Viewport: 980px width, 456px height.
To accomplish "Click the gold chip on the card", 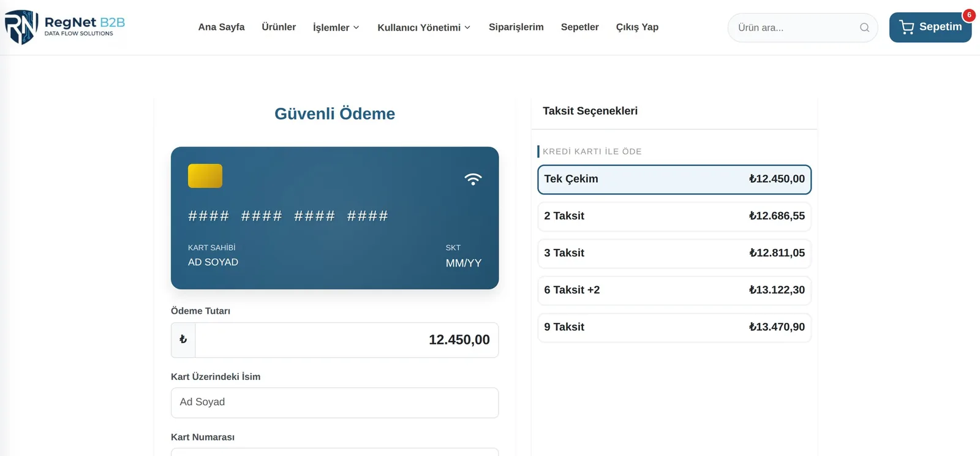I will tap(205, 176).
